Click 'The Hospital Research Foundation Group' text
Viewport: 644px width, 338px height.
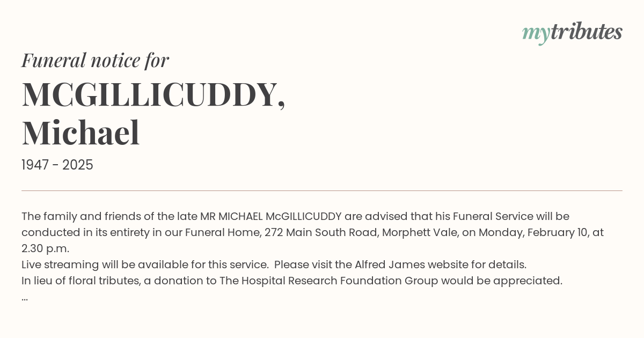[328, 281]
